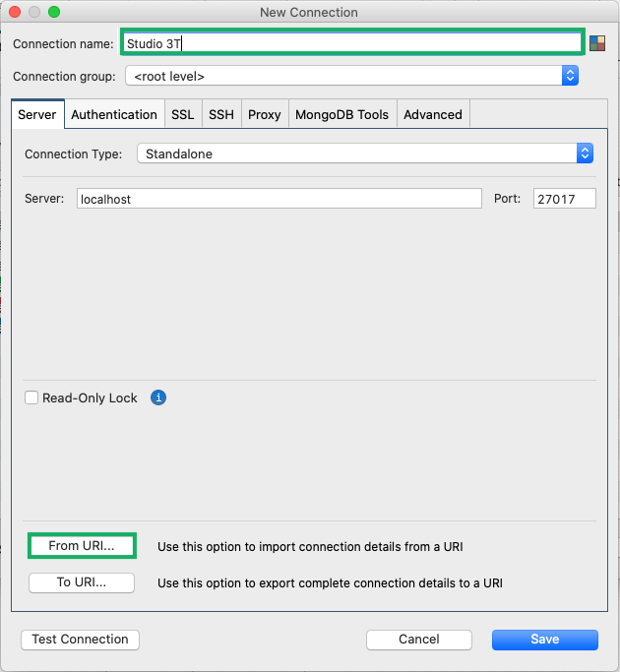Open the SSL tab
Image resolution: width=620 pixels, height=672 pixels.
coord(183,114)
